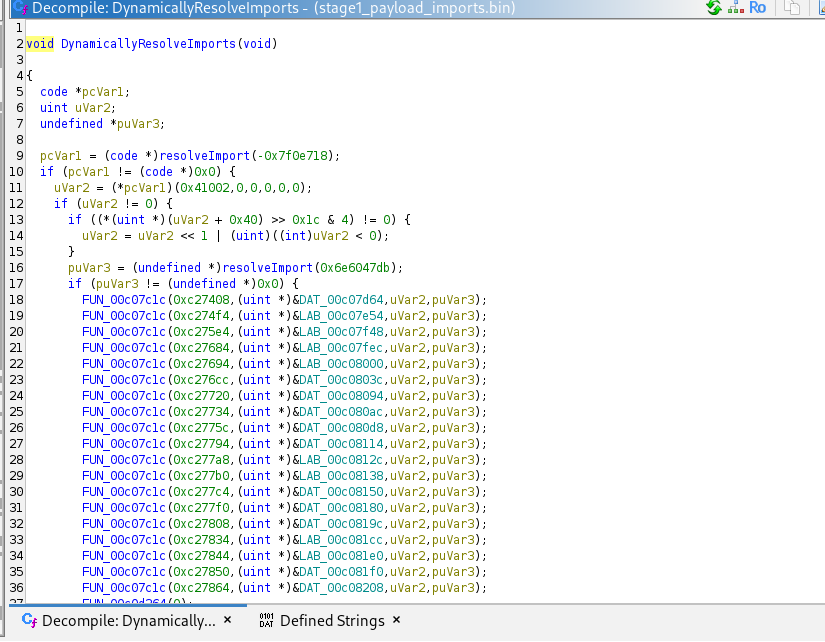
Task: Click the stage1_payload_imports.bin title text
Action: pyautogui.click(x=415, y=8)
